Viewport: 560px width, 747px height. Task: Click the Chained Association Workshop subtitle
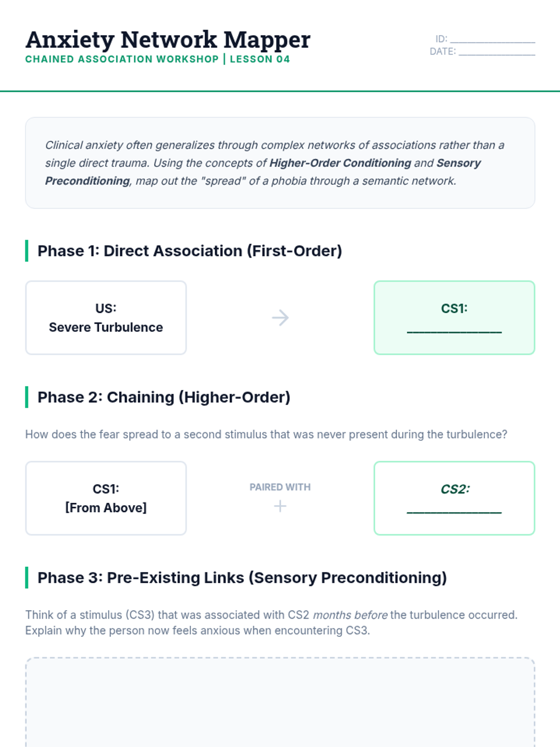122,59
